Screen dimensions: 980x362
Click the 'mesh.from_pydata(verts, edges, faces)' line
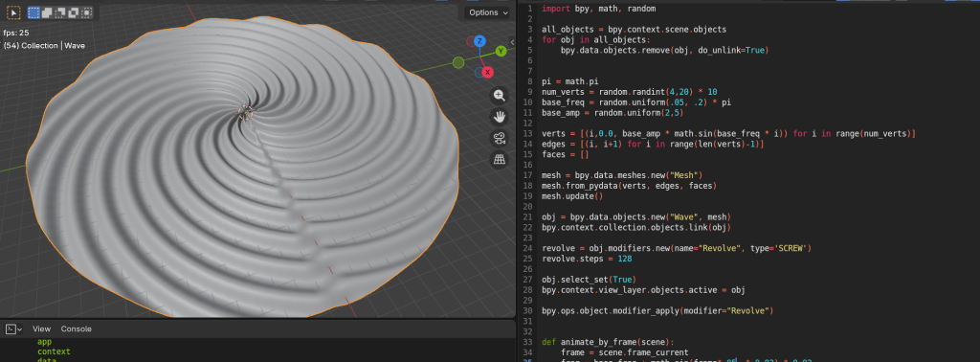click(x=629, y=186)
